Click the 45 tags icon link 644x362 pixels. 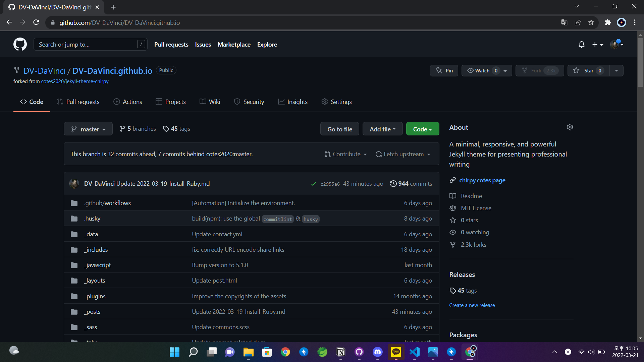coord(176,129)
